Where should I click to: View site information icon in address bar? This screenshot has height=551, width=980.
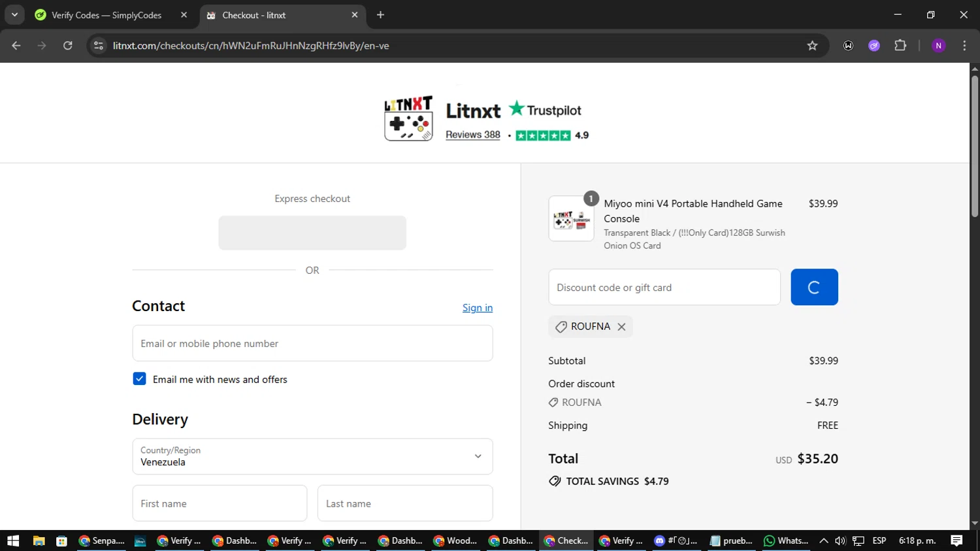point(99,46)
